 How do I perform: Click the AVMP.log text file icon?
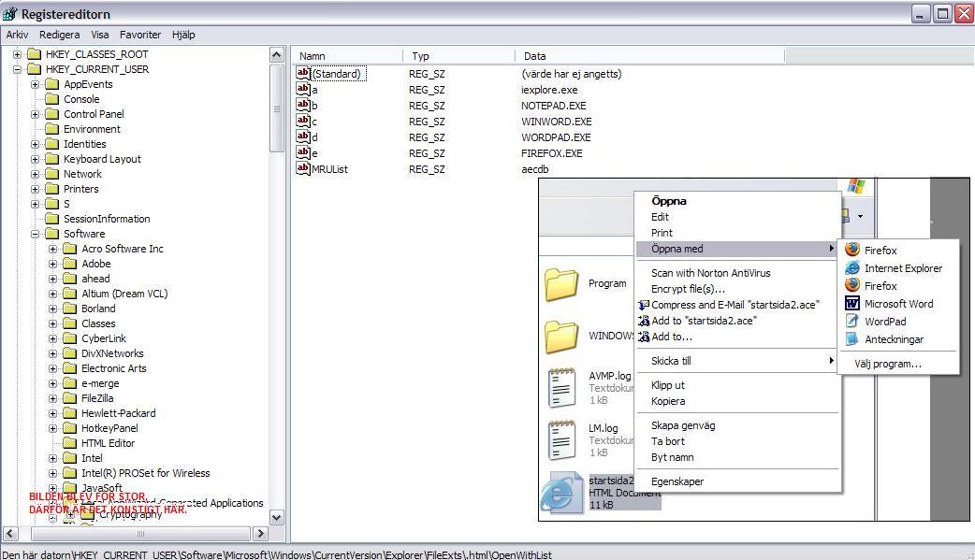(561, 387)
